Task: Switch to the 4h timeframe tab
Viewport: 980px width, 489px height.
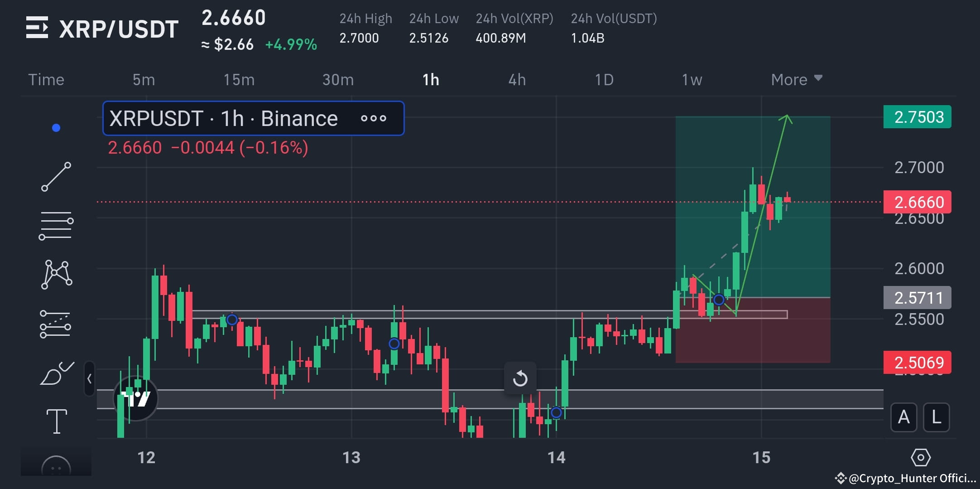Action: [x=516, y=79]
